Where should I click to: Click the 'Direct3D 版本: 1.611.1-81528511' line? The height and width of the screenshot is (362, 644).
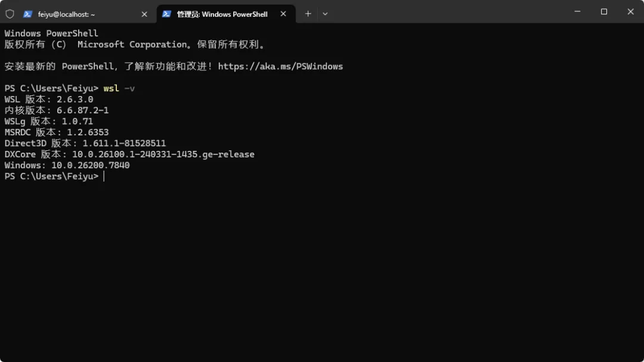(85, 143)
